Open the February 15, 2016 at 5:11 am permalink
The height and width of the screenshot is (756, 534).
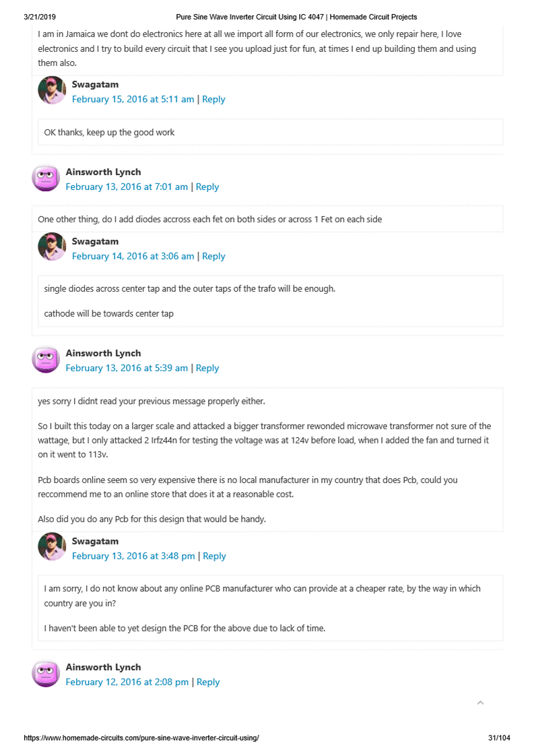point(133,99)
